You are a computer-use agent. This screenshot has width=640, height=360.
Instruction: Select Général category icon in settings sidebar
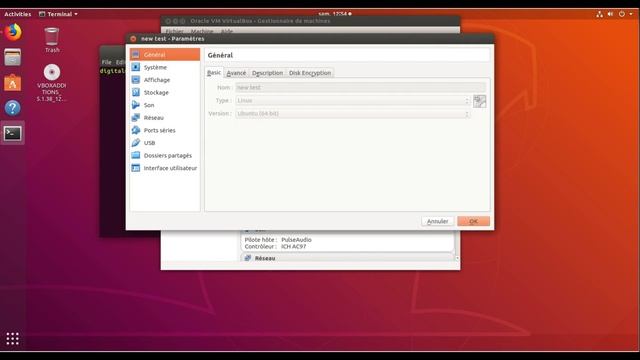pos(136,54)
